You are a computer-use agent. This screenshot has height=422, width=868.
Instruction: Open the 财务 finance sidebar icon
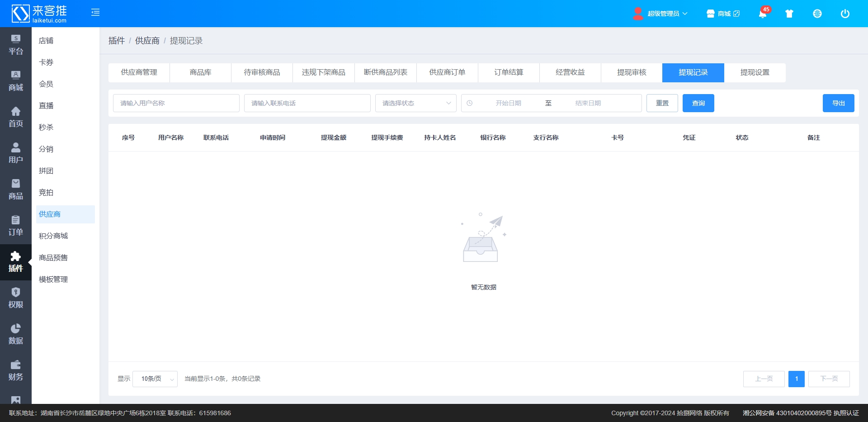pos(16,370)
